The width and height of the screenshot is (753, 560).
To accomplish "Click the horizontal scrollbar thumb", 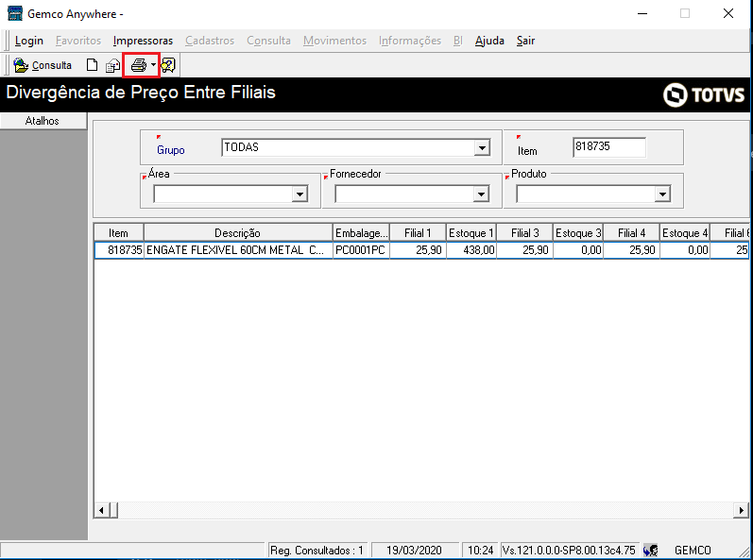I will [113, 510].
